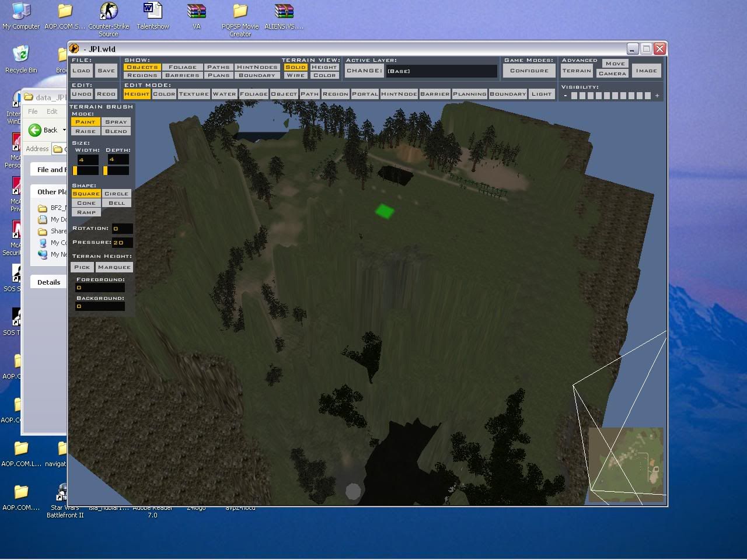This screenshot has width=747, height=560.
Task: Switch to Region edit mode
Action: click(x=336, y=94)
